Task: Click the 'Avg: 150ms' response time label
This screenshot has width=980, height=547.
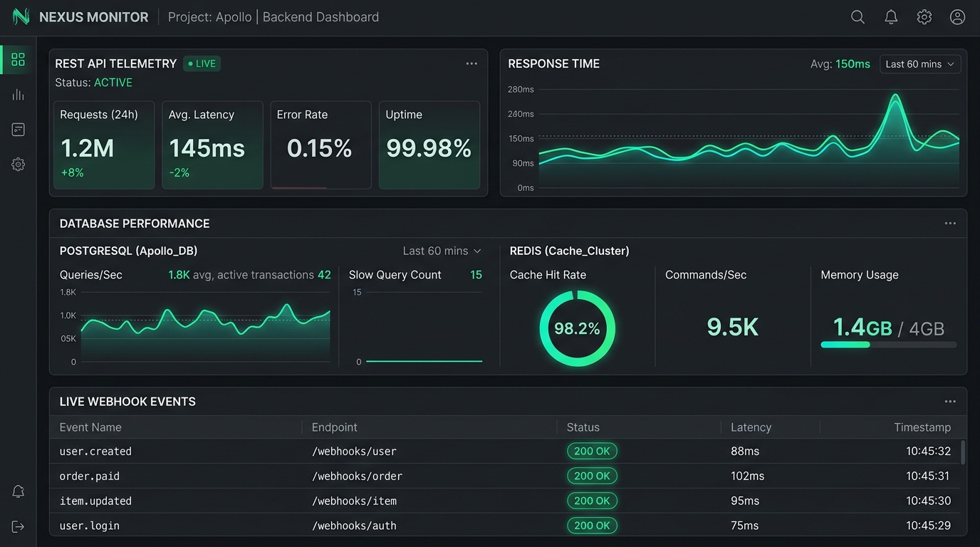Action: click(x=840, y=64)
